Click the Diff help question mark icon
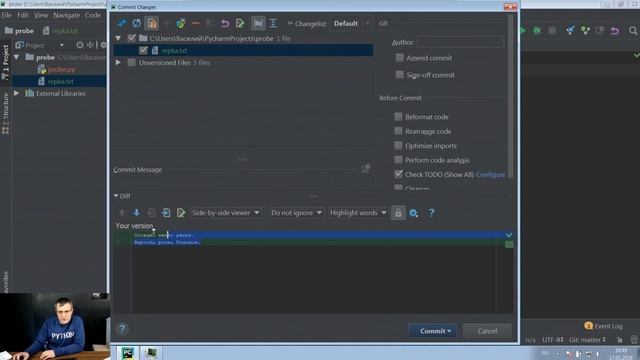This screenshot has height=360, width=640. [431, 213]
